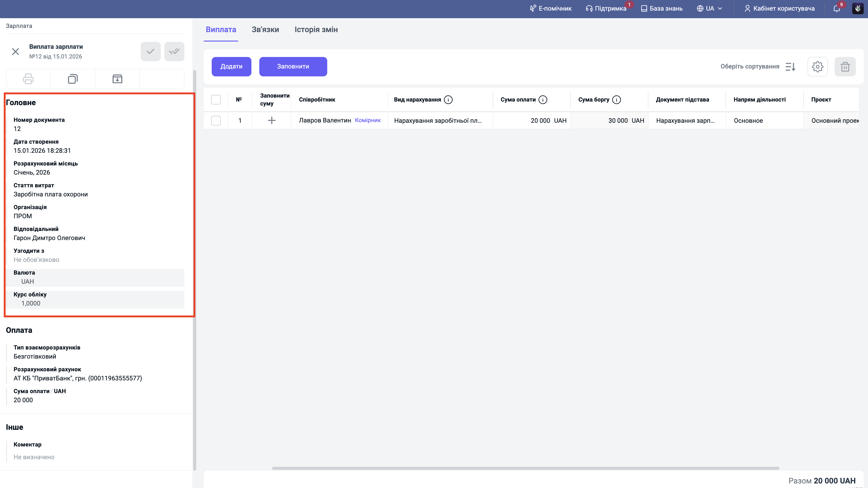Check the row 1 checkbox
Viewport: 868px width, 488px height.
coord(216,121)
